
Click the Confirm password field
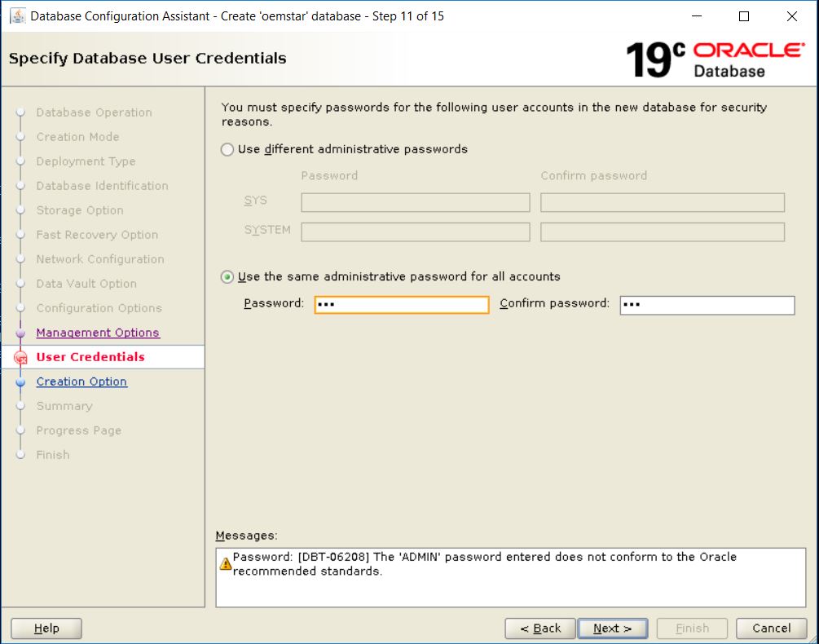pyautogui.click(x=707, y=305)
